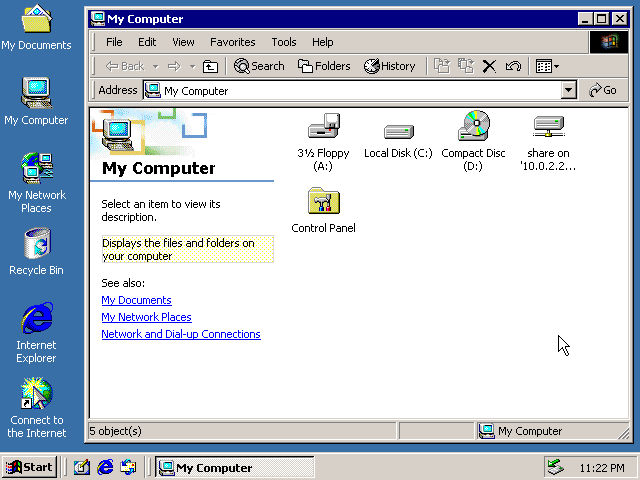Screen dimensions: 640x480
Task: Click the Up one level toolbar icon
Action: pyautogui.click(x=210, y=66)
